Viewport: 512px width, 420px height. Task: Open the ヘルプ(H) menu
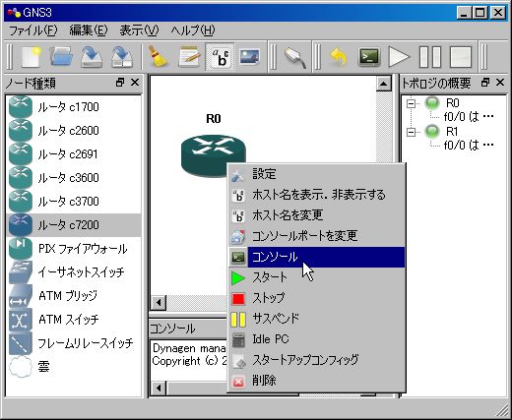pyautogui.click(x=193, y=30)
